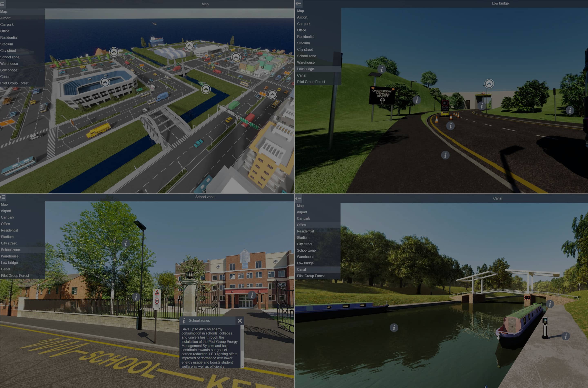Select Warehouse in the Canal view sidebar
Viewport: 588px width, 388px height.
click(305, 257)
